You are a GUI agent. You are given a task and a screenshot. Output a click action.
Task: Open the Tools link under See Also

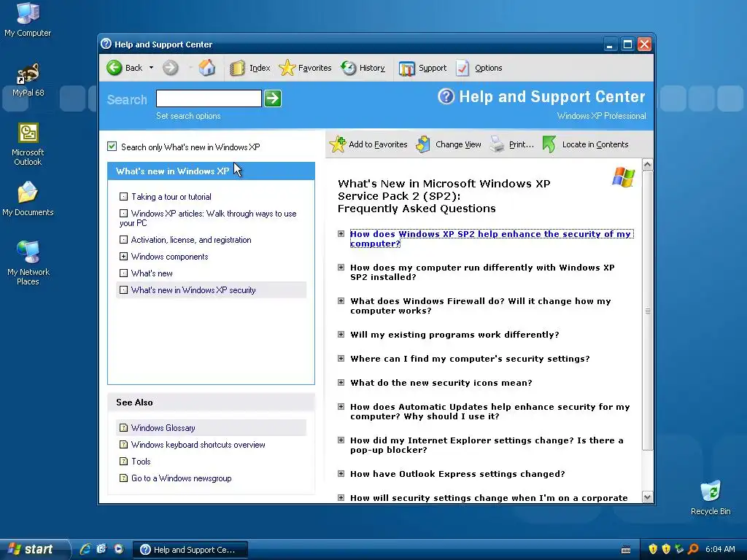click(141, 461)
